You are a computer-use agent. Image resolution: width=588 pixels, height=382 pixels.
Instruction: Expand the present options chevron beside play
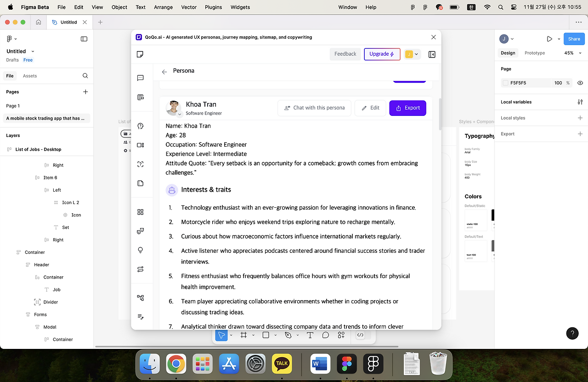(x=559, y=39)
